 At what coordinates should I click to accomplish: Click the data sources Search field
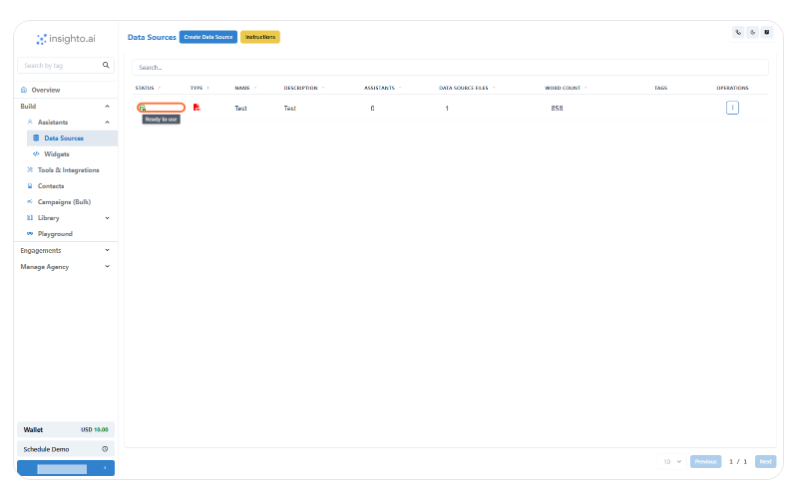[x=450, y=67]
